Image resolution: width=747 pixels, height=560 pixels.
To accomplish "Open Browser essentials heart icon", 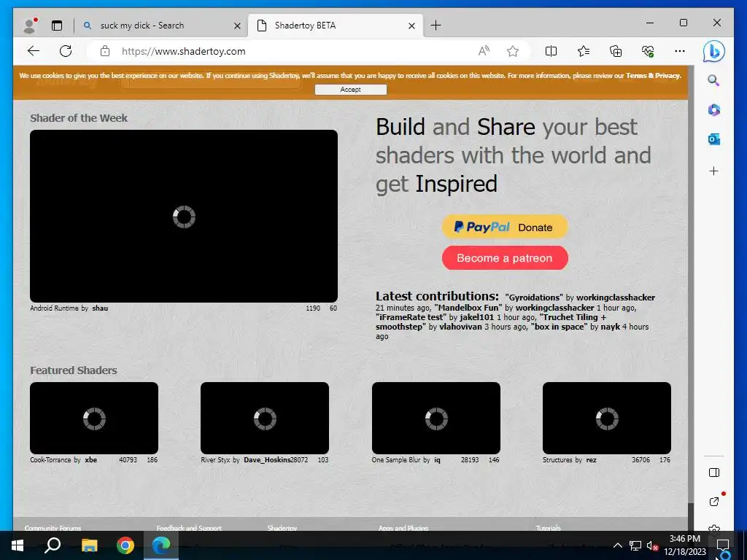I will pos(648,51).
